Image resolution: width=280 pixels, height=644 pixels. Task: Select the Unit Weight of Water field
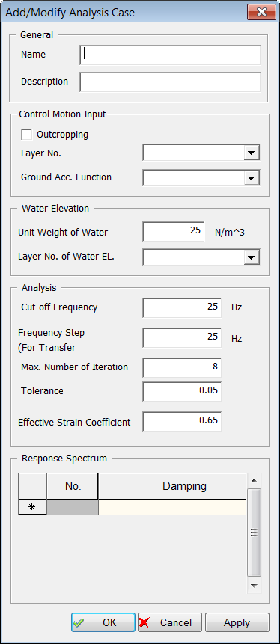[x=174, y=232]
